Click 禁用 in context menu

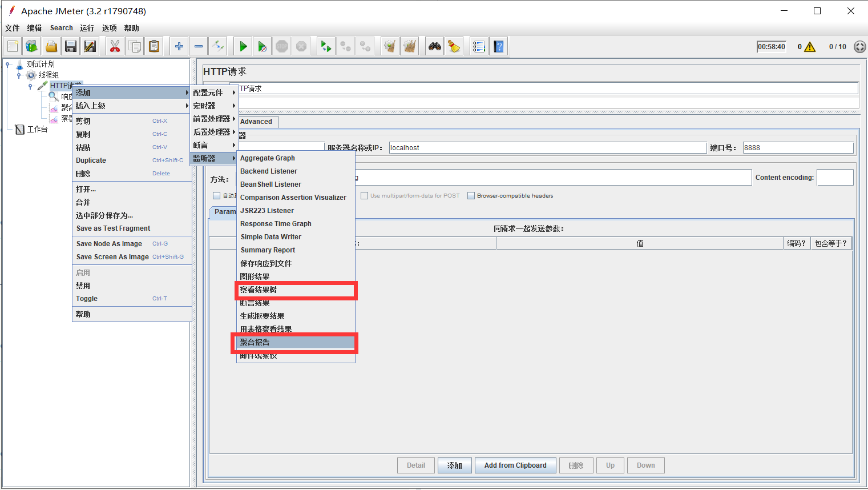[132, 286]
